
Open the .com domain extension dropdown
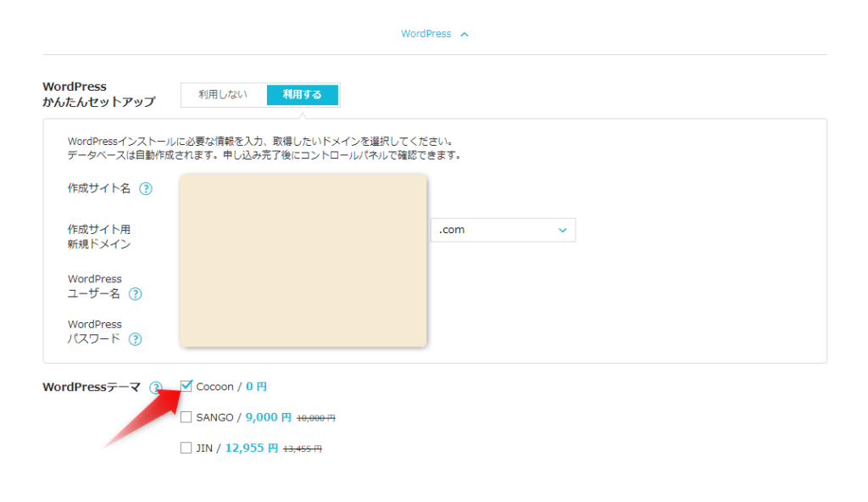tap(504, 230)
